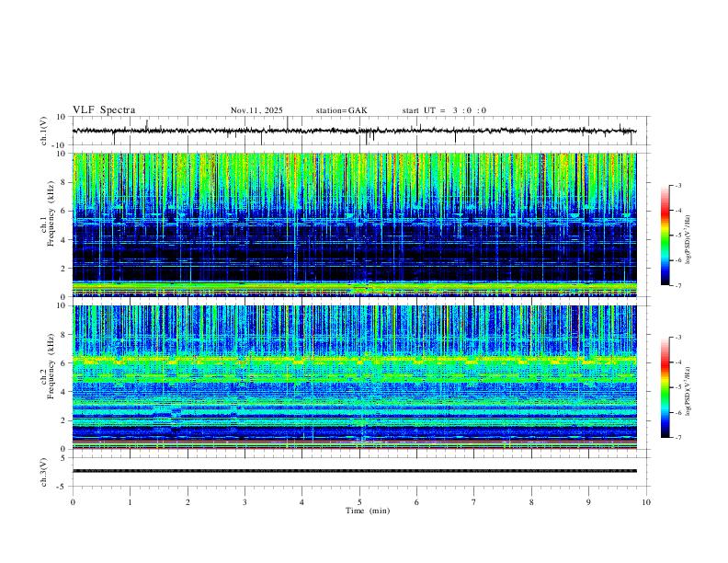Click the ch.2 color bar 'log(PSD)(V²/Hz)' label
The height and width of the screenshot is (563, 728).
pyautogui.click(x=688, y=392)
